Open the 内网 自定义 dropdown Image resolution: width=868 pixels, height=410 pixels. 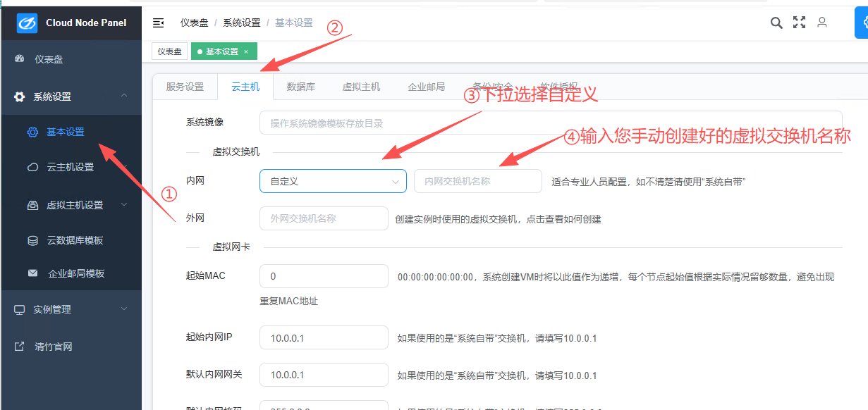coord(333,181)
